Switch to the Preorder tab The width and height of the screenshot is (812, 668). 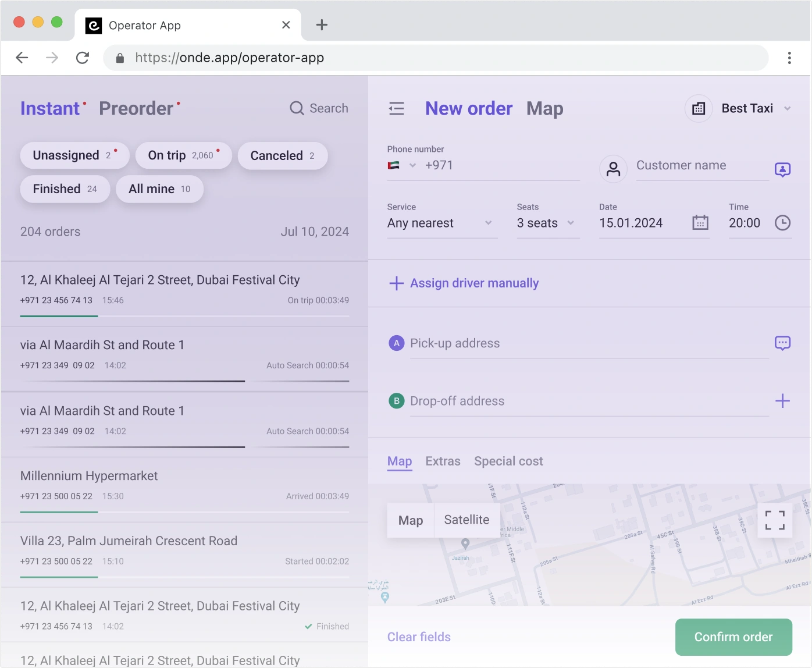(136, 109)
